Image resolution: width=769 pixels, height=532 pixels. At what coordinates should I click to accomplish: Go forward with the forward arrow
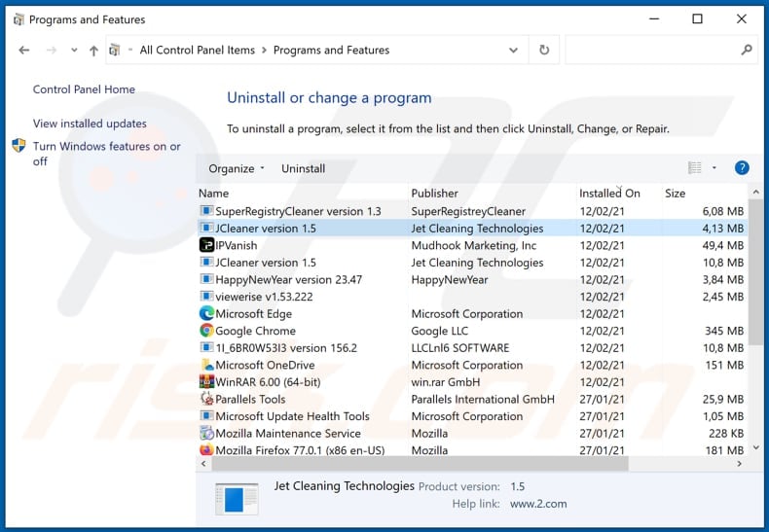click(x=52, y=50)
